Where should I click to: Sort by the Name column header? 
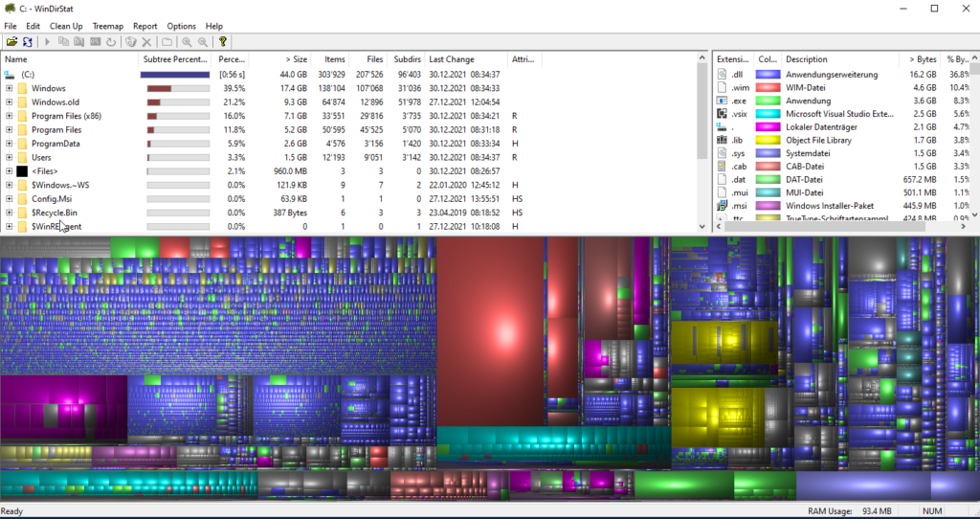[69, 59]
